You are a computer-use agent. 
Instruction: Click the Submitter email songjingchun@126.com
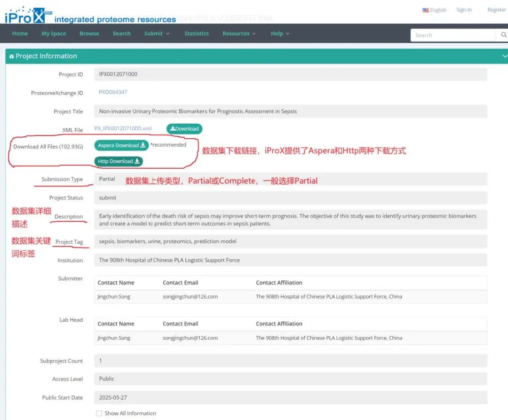coord(190,296)
